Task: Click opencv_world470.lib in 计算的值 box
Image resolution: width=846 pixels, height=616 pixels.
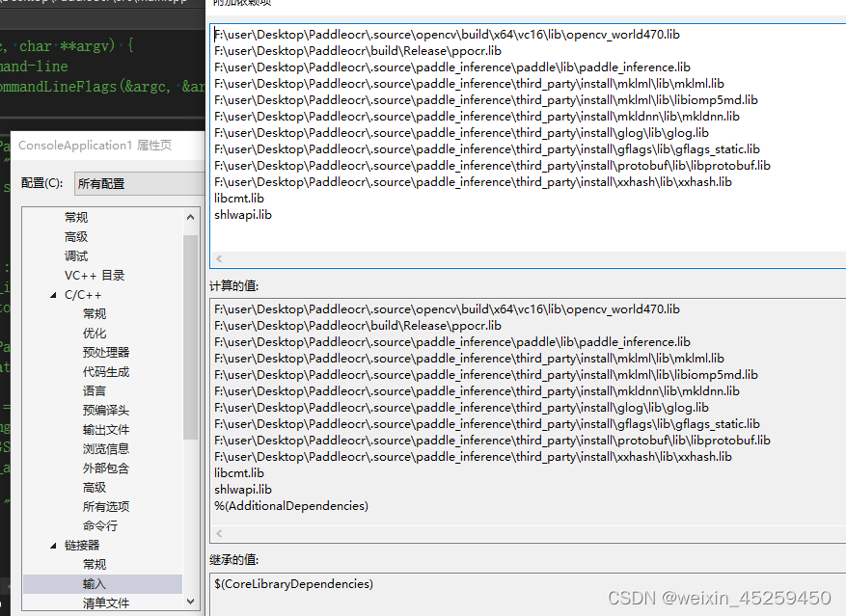Action: (447, 309)
